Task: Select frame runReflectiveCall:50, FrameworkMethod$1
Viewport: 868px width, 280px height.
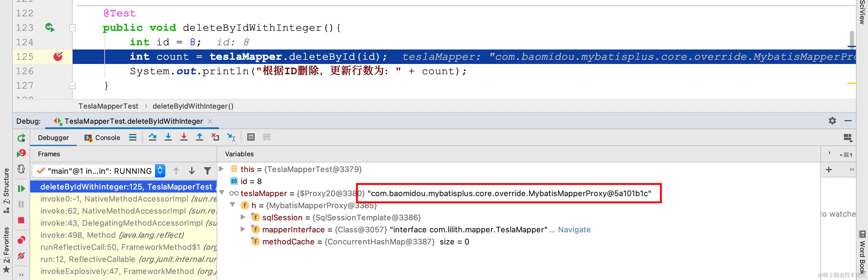Action: click(x=123, y=247)
